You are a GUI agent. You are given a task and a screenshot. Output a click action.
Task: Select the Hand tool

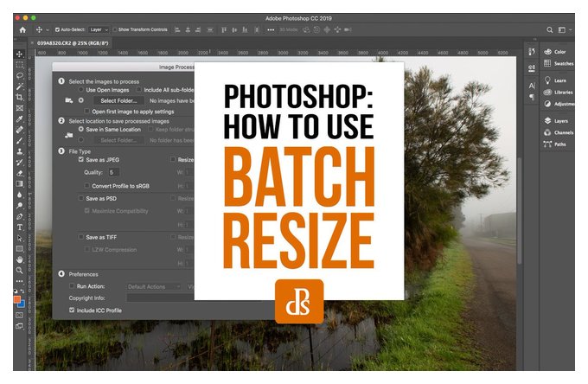[20, 259]
